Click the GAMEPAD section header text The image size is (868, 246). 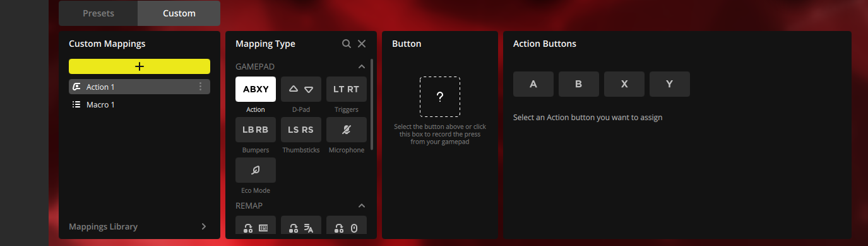coord(255,66)
